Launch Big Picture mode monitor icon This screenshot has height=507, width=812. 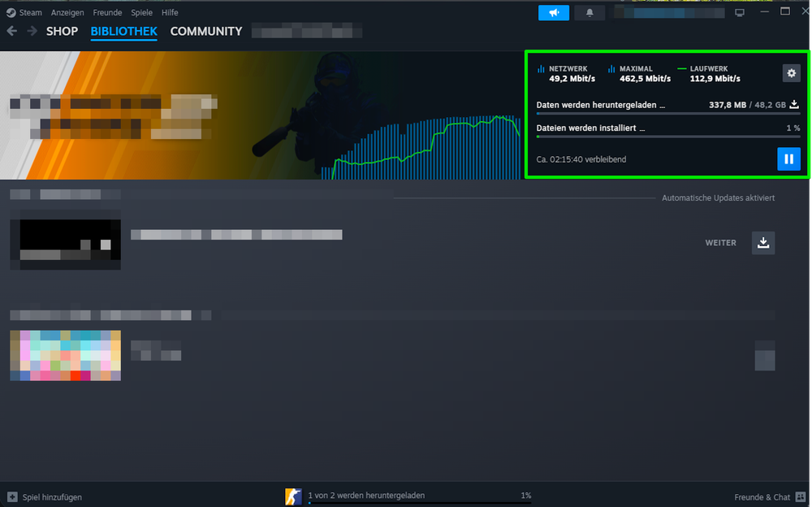point(739,13)
